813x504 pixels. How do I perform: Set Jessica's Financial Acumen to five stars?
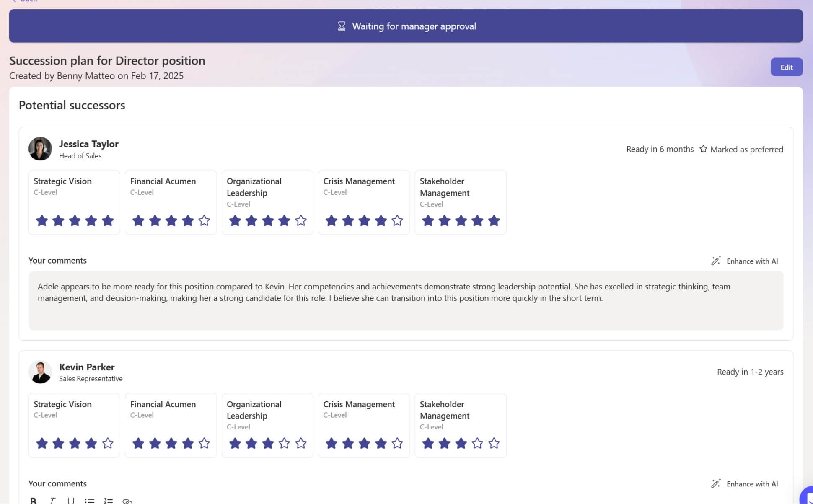coord(204,220)
